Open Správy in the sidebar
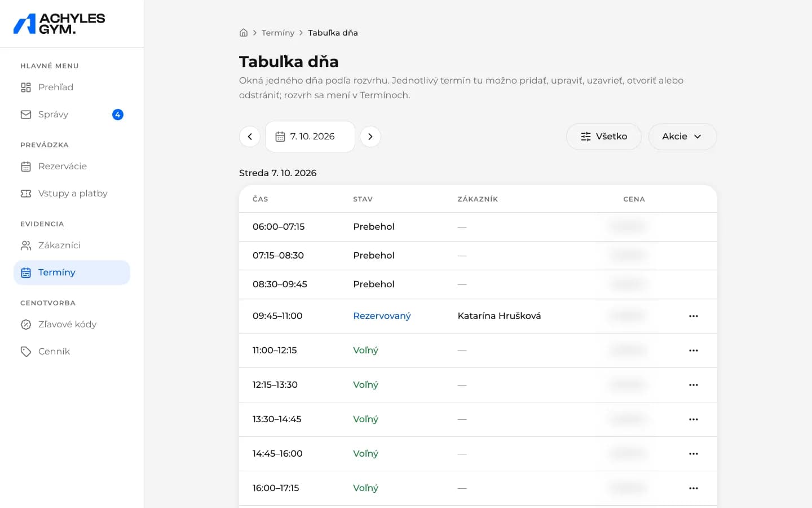 pos(72,115)
